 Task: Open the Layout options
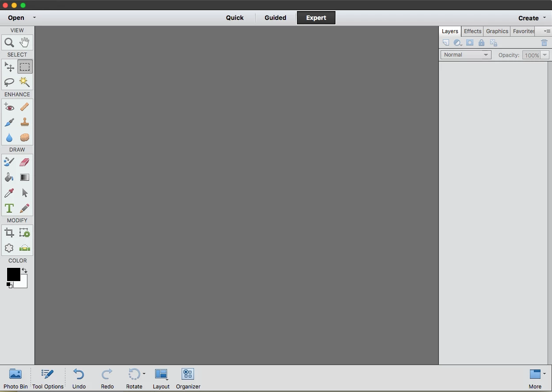coord(161,379)
